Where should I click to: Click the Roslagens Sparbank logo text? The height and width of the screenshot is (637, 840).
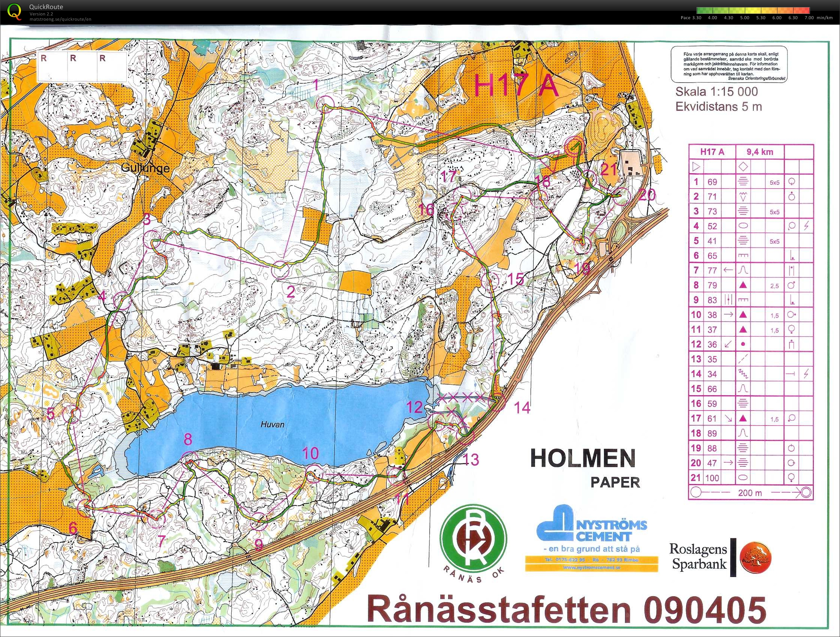point(698,556)
